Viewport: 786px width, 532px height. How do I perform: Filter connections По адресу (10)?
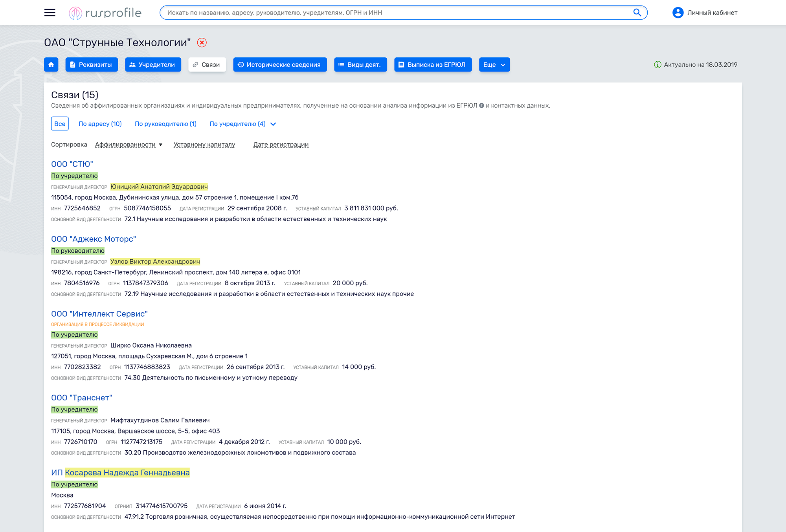click(100, 124)
